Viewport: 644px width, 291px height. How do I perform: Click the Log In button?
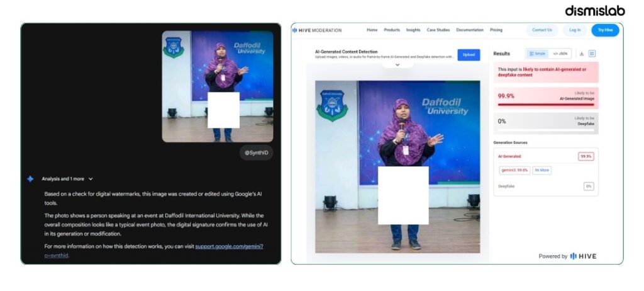point(575,30)
